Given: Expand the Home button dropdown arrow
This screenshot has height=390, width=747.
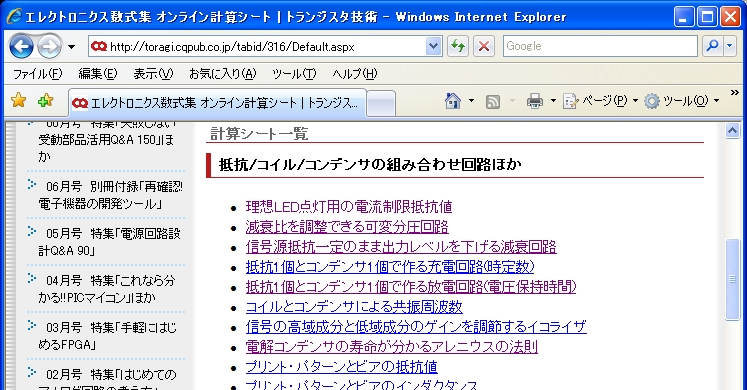Looking at the screenshot, I should [x=471, y=101].
